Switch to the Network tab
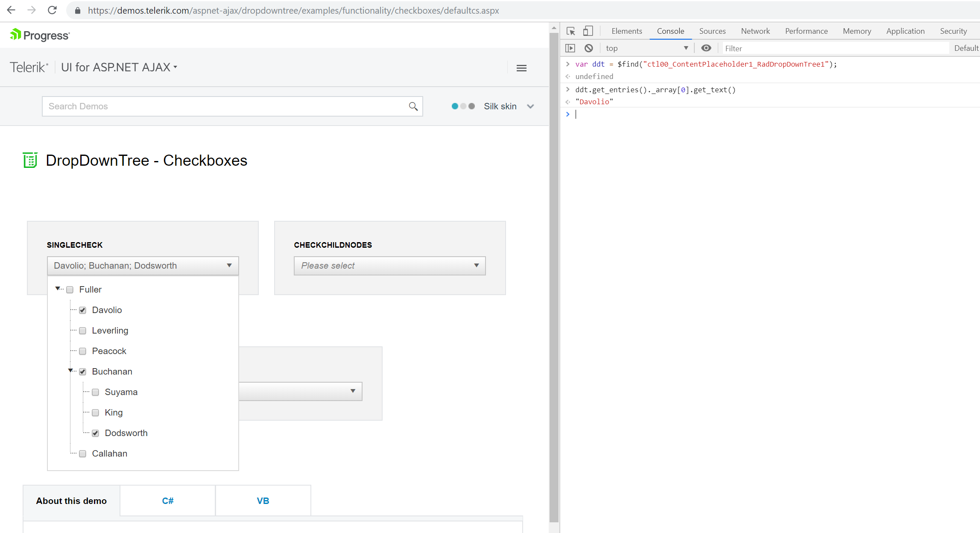Image resolution: width=980 pixels, height=533 pixels. [755, 31]
